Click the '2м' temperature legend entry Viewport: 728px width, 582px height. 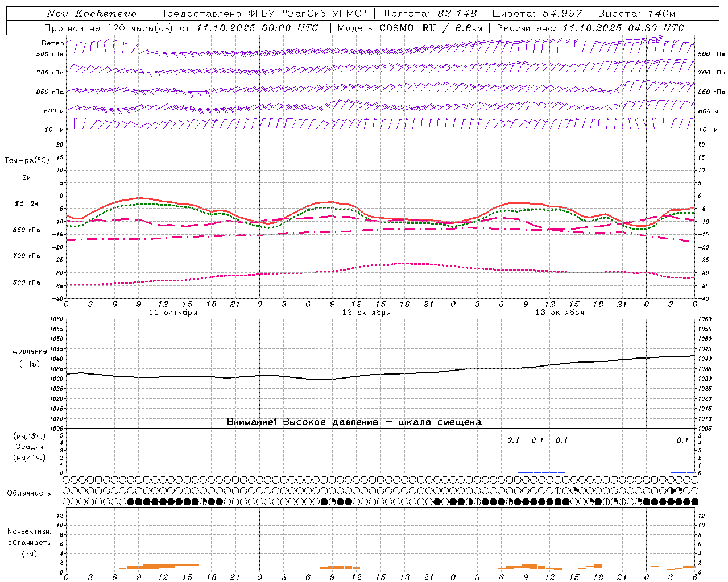(x=27, y=177)
